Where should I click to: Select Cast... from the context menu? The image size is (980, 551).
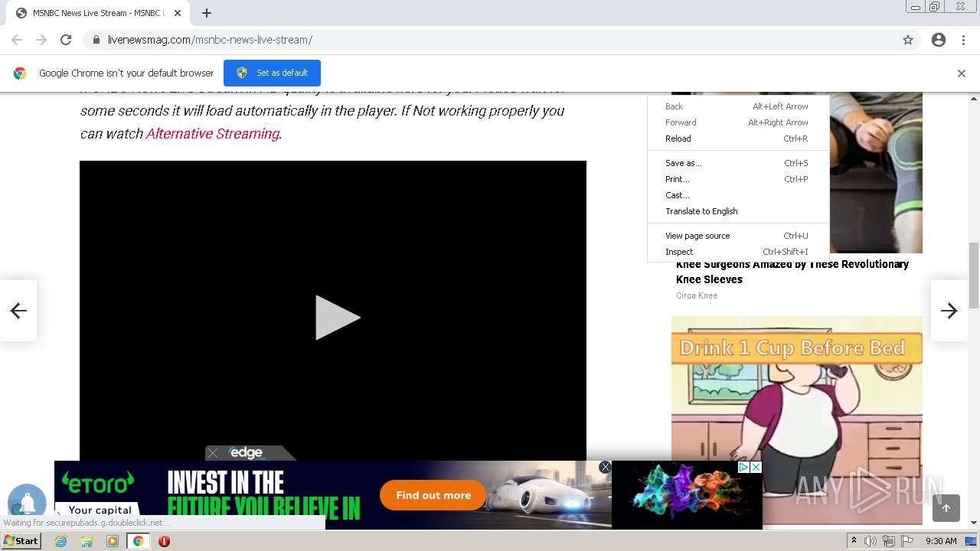738,195
